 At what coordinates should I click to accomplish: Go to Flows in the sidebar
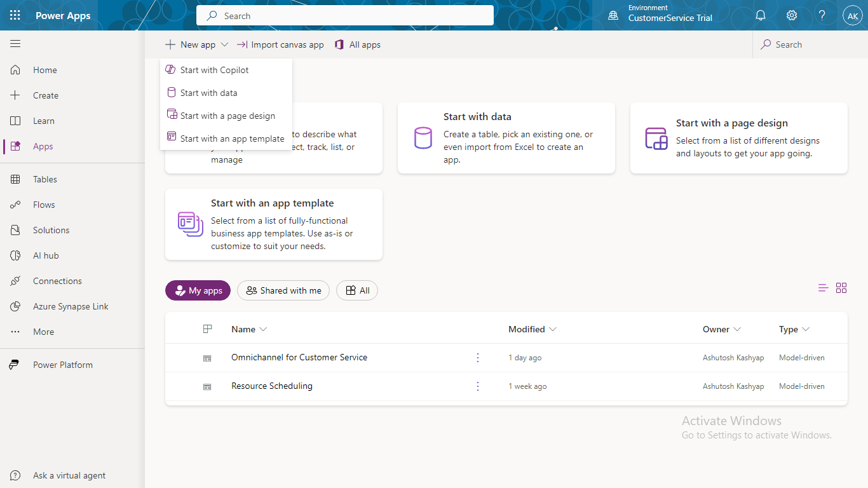pyautogui.click(x=44, y=205)
